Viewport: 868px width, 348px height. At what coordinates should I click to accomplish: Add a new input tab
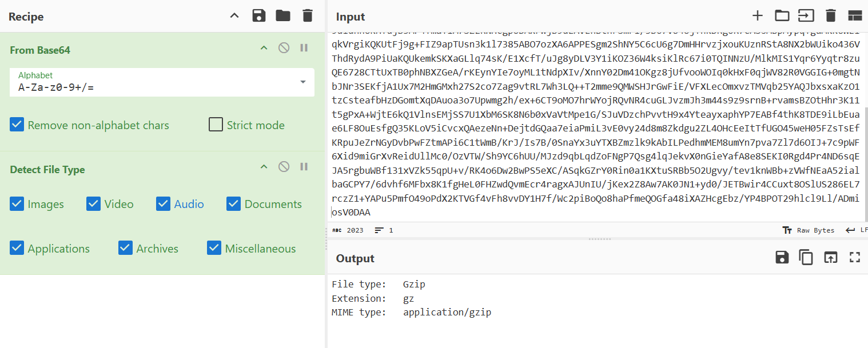click(758, 16)
